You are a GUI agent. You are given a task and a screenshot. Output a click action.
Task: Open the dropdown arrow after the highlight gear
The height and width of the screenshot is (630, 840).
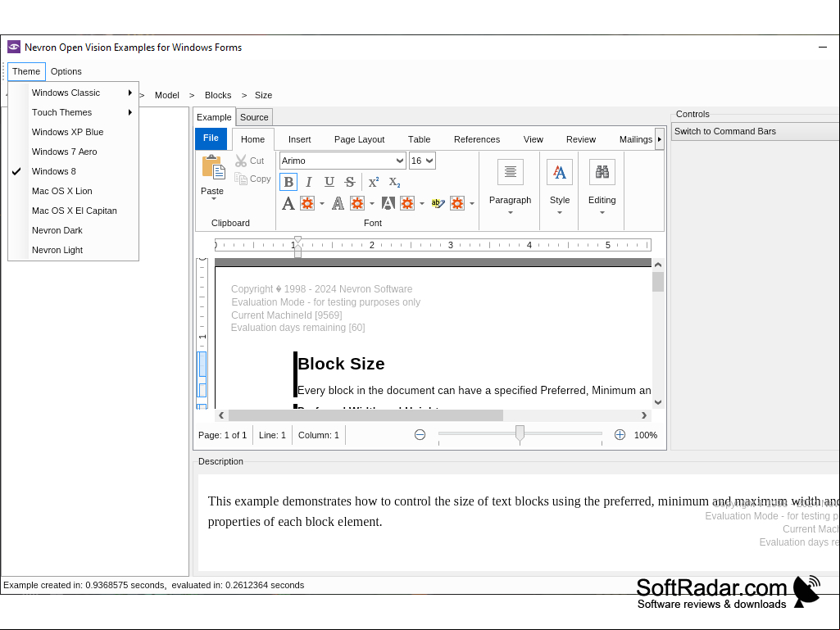[x=472, y=203]
